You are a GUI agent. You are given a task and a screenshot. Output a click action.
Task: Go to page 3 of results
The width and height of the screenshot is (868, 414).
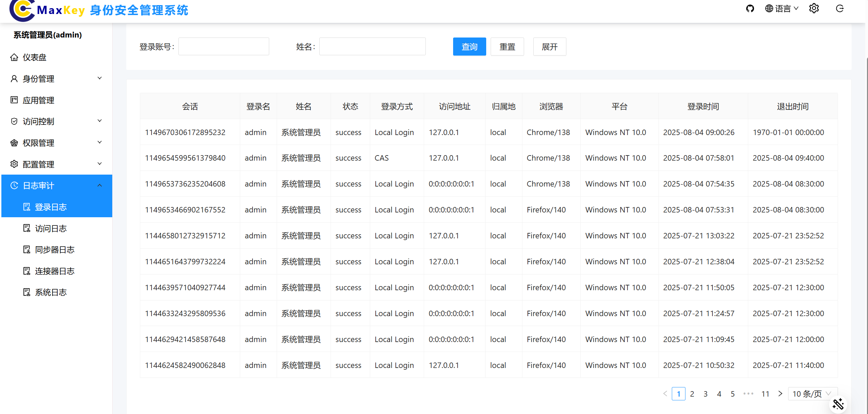(705, 394)
